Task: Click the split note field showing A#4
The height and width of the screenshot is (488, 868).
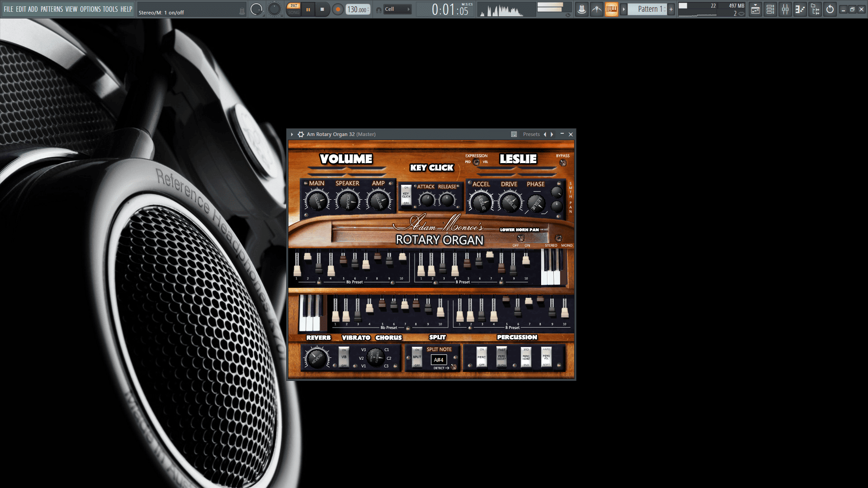Action: (x=439, y=360)
